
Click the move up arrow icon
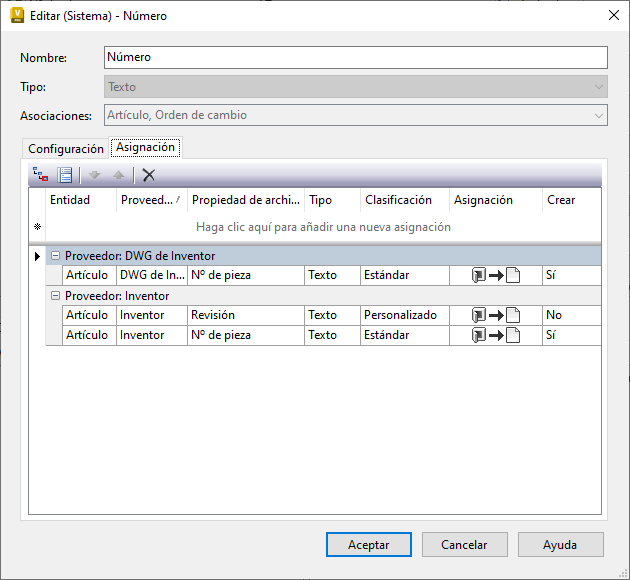pos(119,175)
